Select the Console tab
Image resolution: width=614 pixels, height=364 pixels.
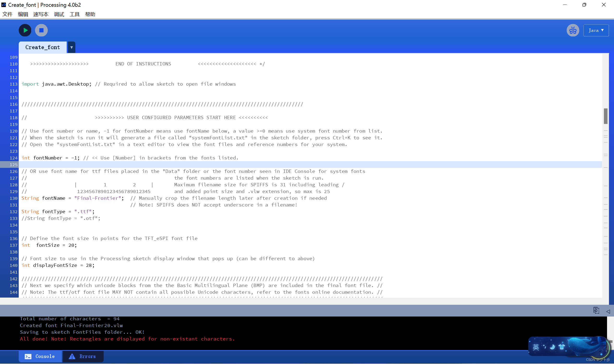[x=40, y=356]
